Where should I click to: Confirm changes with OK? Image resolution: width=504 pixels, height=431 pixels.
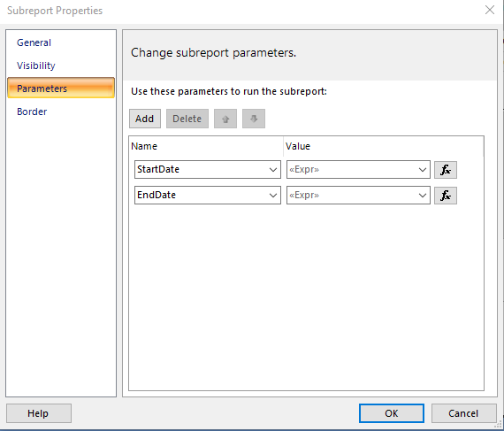[x=392, y=413]
